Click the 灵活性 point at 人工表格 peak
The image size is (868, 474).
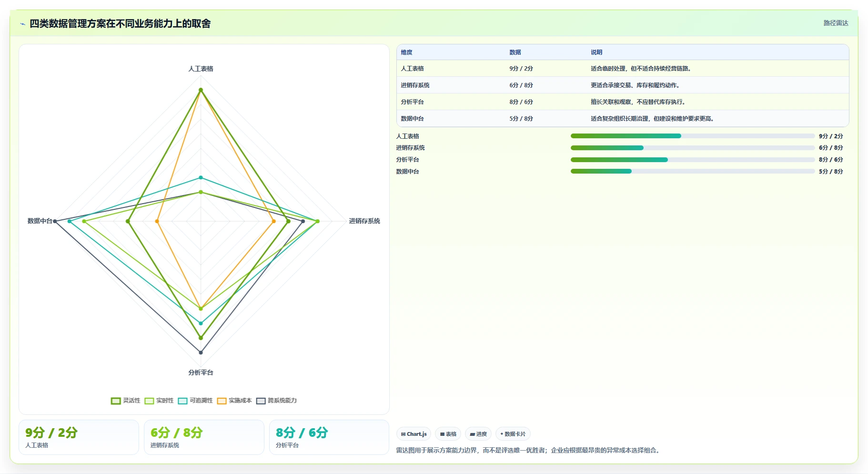tap(201, 90)
